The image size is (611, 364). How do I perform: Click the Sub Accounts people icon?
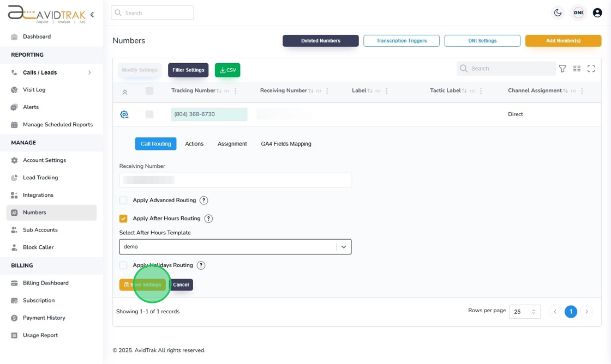(14, 230)
